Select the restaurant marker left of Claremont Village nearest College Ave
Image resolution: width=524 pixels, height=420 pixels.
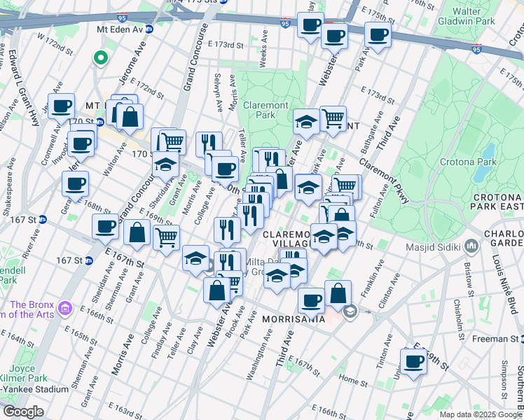pos(227,231)
